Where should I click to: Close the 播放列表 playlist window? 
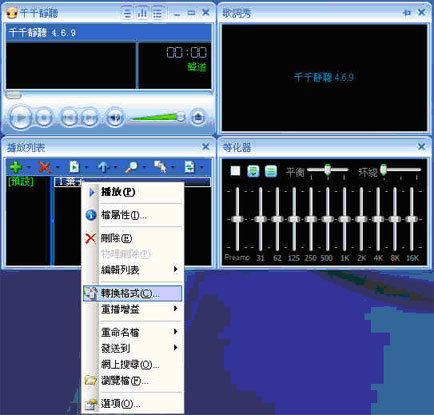[x=206, y=147]
